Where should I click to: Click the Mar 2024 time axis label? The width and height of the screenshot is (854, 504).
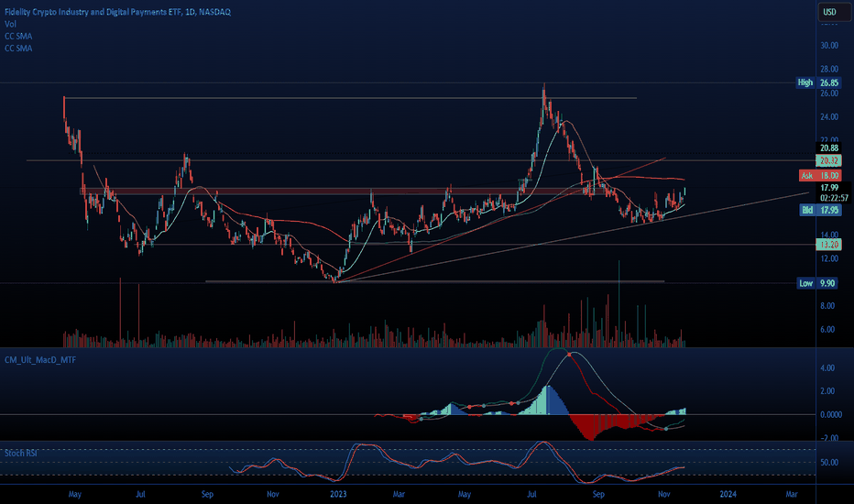pos(792,494)
